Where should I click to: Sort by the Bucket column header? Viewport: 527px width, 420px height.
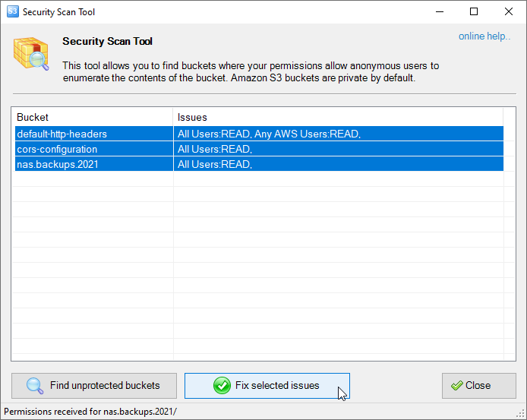pos(93,117)
